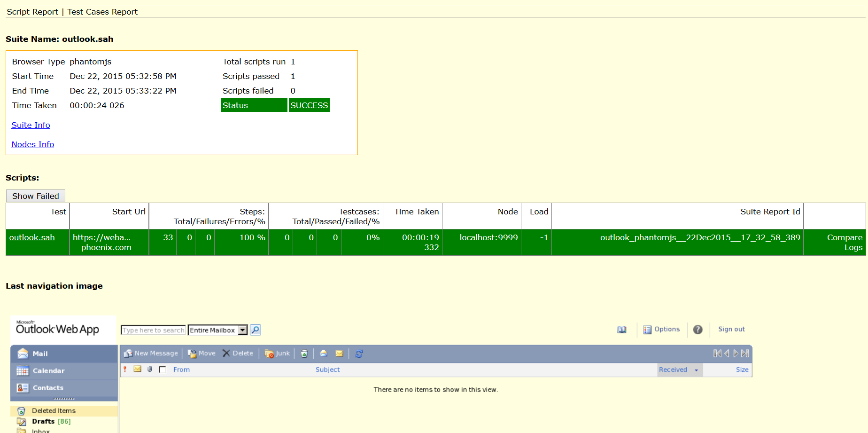Click the Outlook Web App logo

57,328
